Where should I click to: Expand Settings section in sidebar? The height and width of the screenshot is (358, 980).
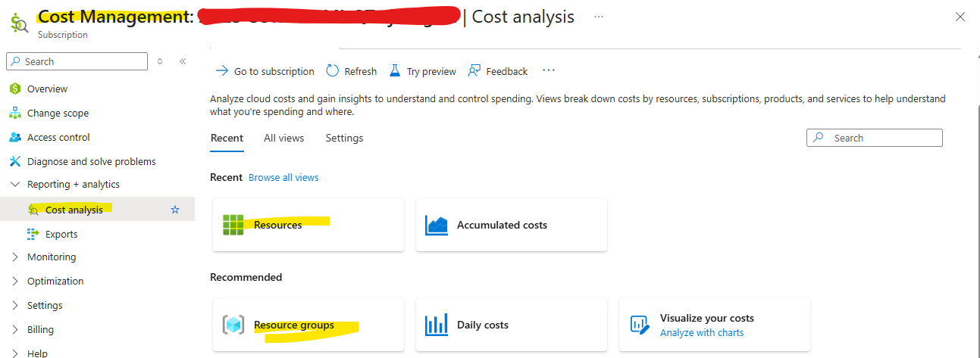[16, 305]
